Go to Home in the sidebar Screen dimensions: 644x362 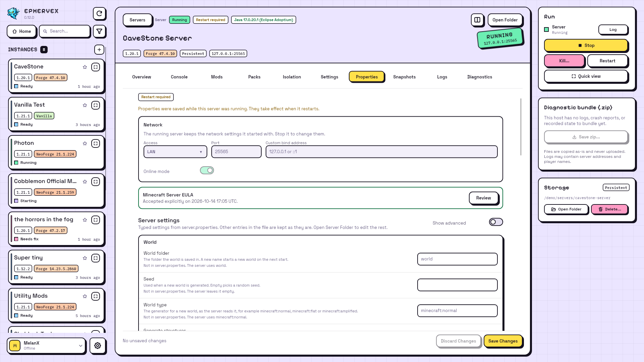click(21, 31)
